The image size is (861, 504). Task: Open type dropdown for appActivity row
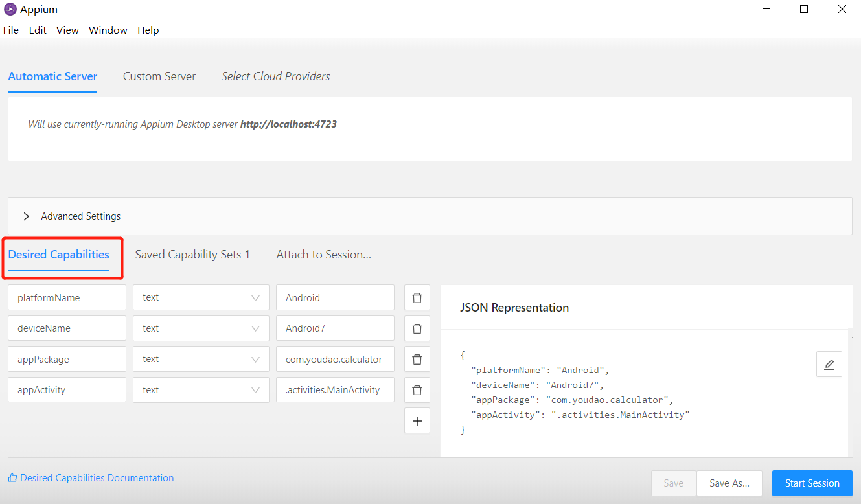pyautogui.click(x=201, y=390)
